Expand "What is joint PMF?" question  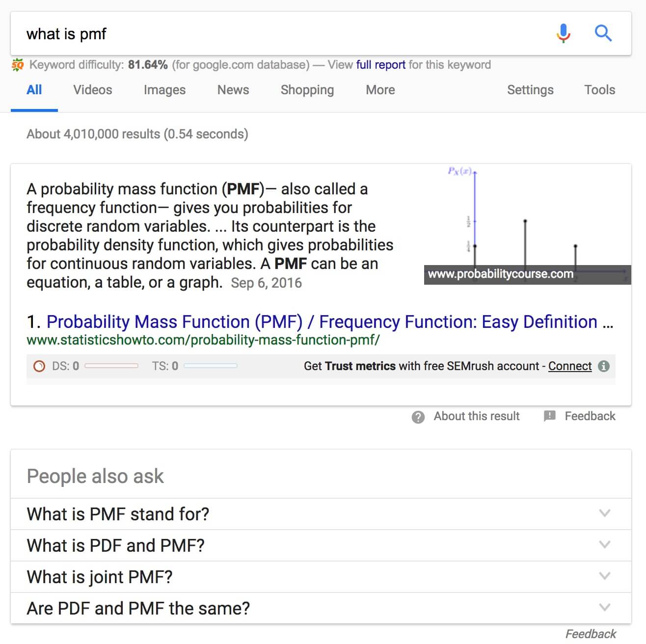[x=604, y=576]
